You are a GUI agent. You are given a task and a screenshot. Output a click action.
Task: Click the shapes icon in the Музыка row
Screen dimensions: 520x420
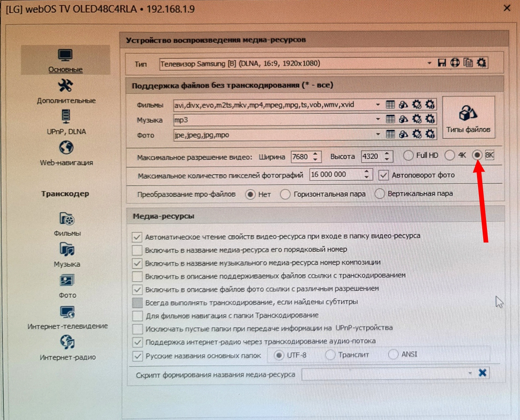[x=403, y=119]
